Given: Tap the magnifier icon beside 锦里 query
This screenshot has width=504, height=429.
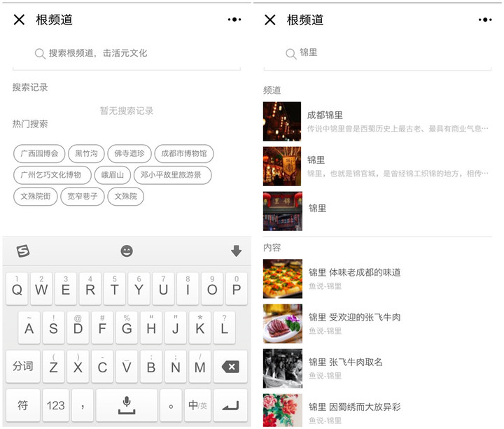Looking at the screenshot, I should (291, 54).
